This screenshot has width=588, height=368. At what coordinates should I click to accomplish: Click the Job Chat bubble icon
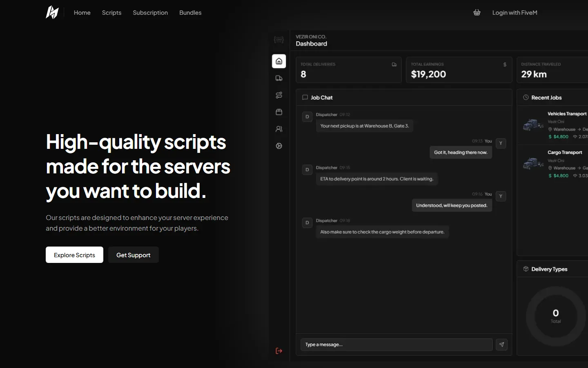[305, 97]
